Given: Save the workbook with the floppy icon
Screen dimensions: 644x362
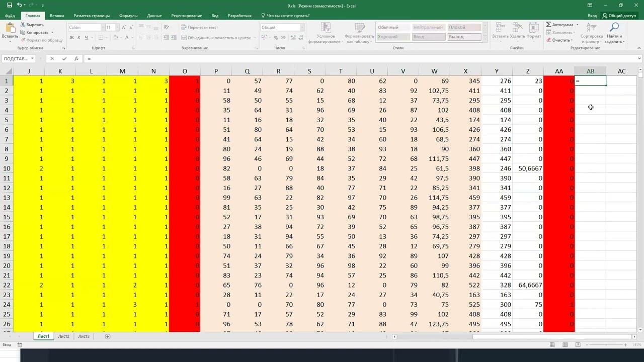Looking at the screenshot, I should coord(10,5).
